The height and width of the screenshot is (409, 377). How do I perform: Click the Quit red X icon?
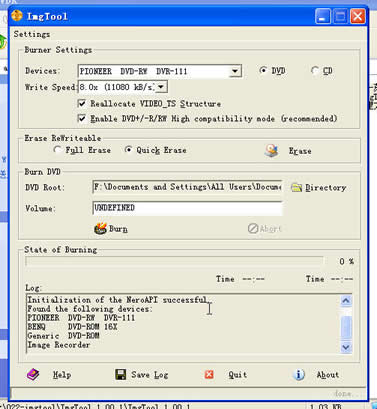[x=209, y=375]
